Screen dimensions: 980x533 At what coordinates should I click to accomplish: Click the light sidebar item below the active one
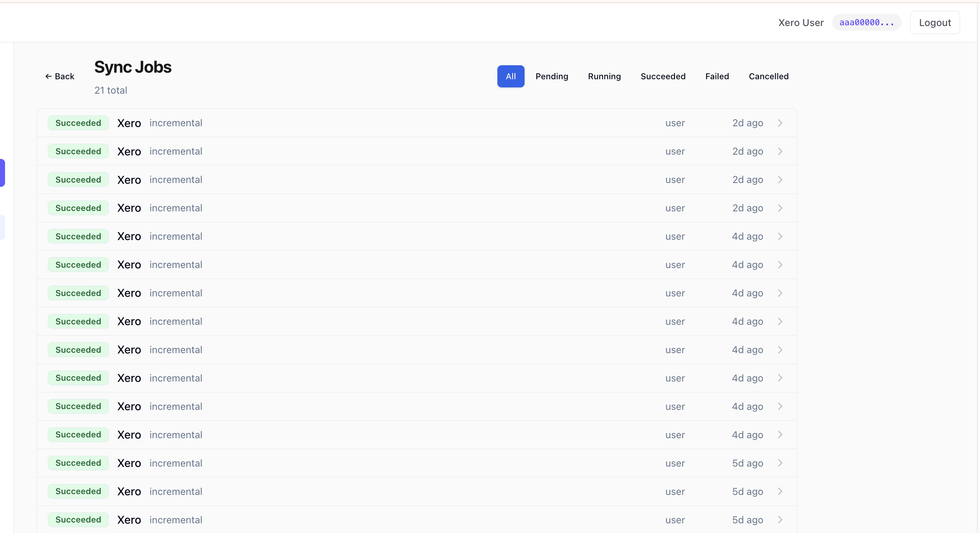tap(2, 227)
